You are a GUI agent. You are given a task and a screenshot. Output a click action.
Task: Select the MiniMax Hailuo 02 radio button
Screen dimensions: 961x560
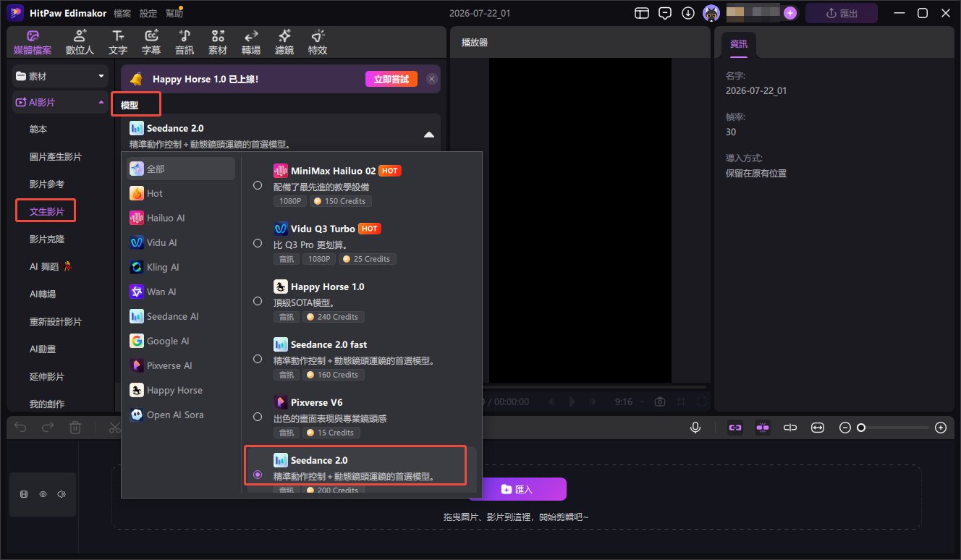pyautogui.click(x=258, y=186)
